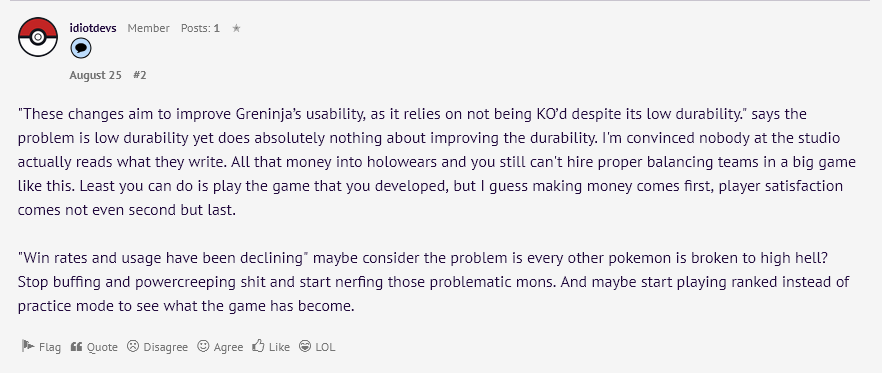The width and height of the screenshot is (882, 373).
Task: Click the blue speech bubble badge icon
Action: pyautogui.click(x=80, y=48)
